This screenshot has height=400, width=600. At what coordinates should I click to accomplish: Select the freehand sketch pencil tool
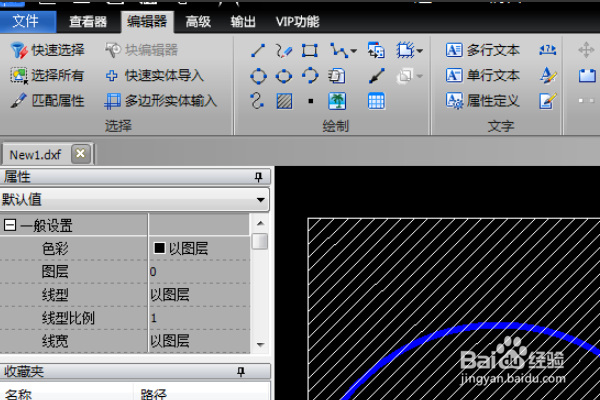click(x=284, y=51)
